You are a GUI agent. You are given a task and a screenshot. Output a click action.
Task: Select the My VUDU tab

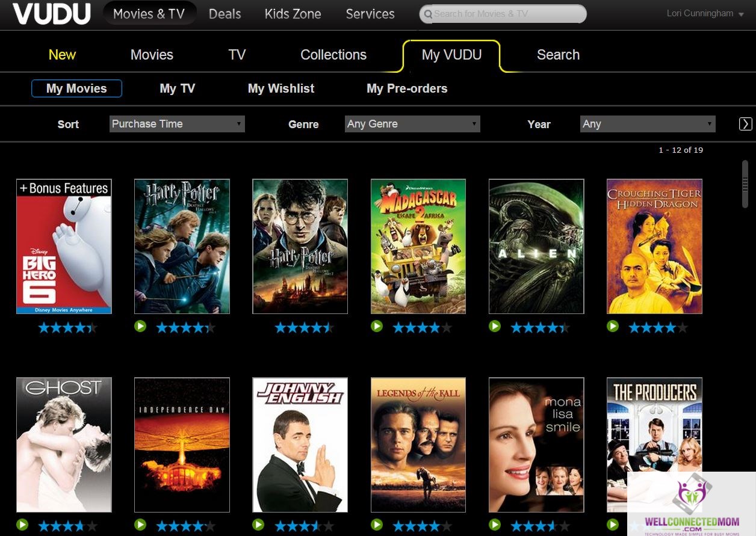pos(451,55)
